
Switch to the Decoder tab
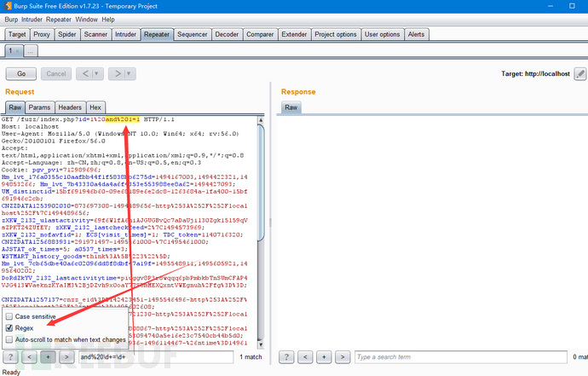(x=227, y=34)
